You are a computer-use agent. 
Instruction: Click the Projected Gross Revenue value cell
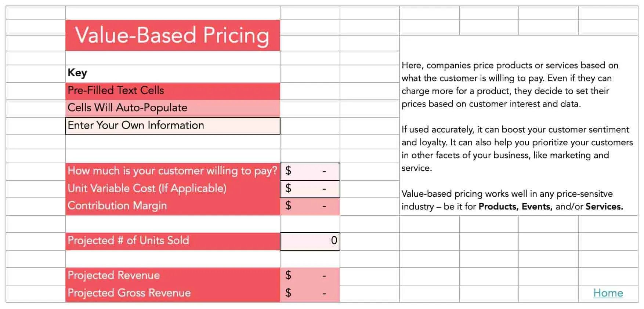[x=310, y=293]
